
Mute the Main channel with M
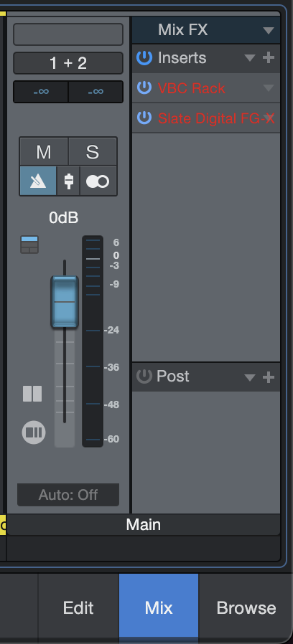[x=44, y=152]
